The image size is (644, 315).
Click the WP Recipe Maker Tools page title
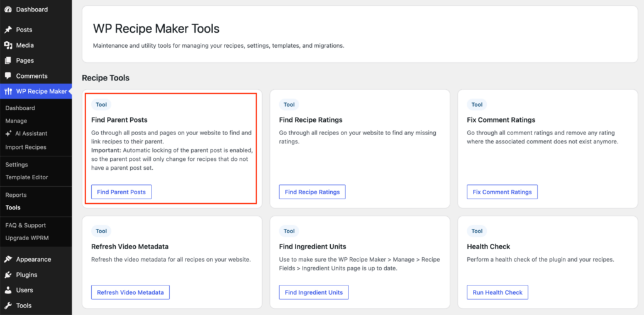(x=156, y=29)
